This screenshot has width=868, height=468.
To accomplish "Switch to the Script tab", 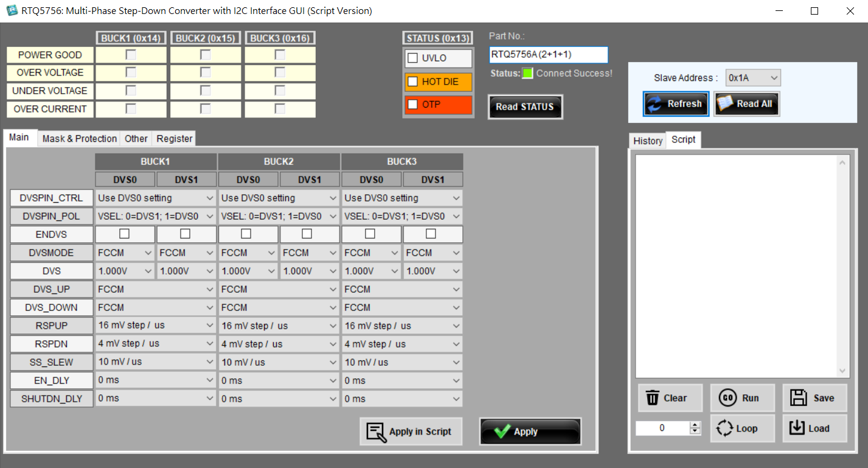I will pos(684,139).
